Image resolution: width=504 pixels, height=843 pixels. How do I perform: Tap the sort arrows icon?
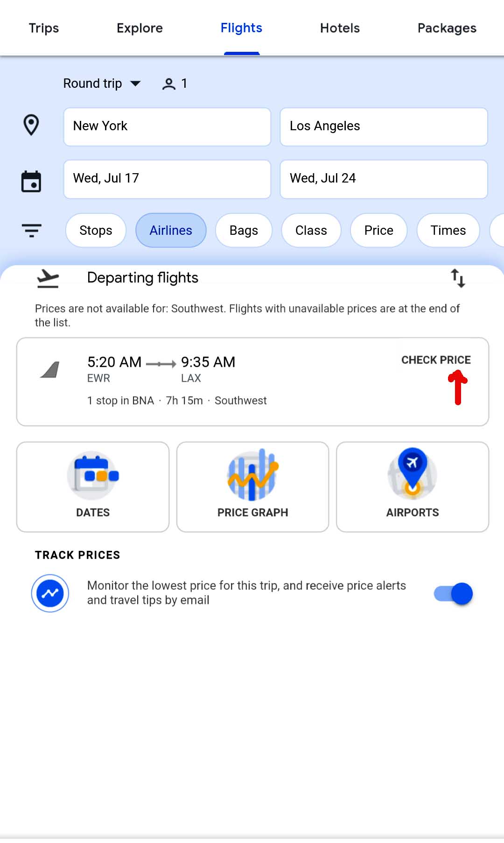click(458, 278)
